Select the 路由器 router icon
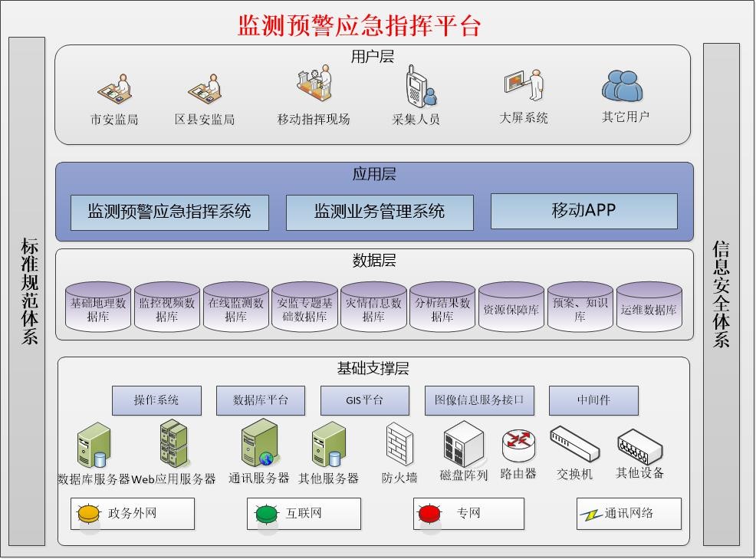The height and width of the screenshot is (559, 756). click(x=518, y=446)
